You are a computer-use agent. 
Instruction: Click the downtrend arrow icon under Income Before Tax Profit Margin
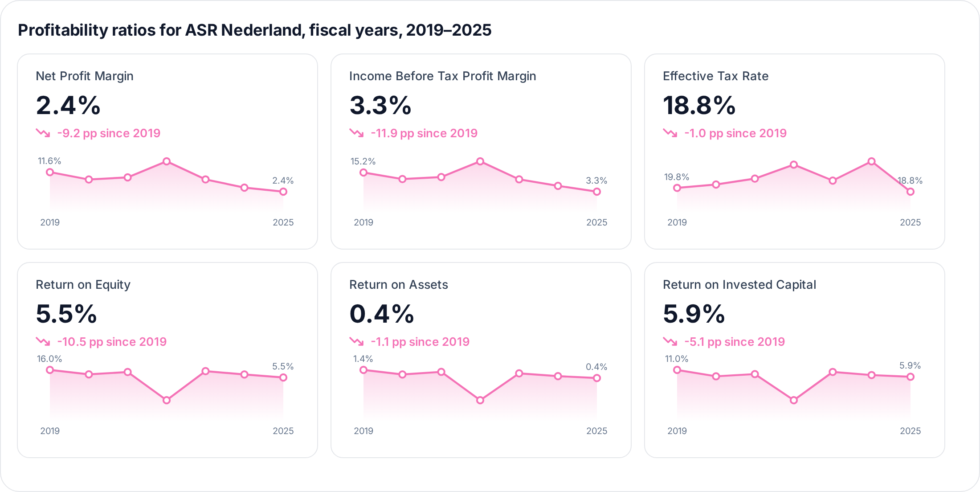point(357,133)
